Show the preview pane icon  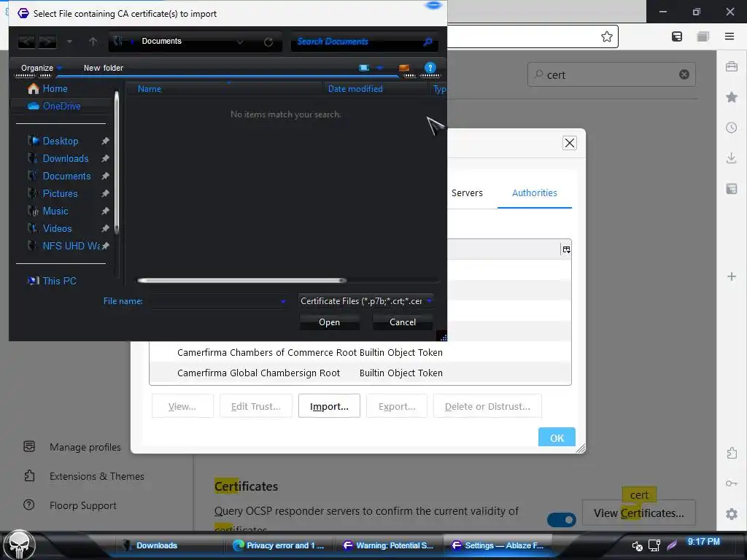(x=404, y=68)
